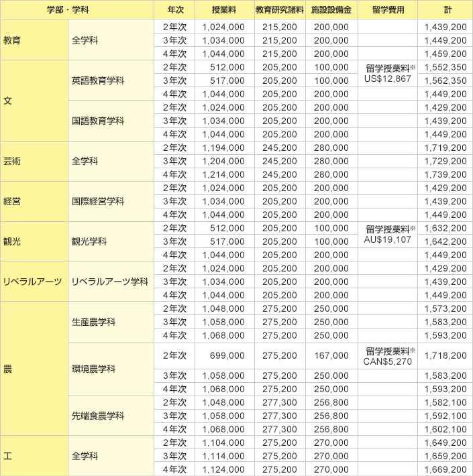Select the total 1,659,200

[x=445, y=456]
